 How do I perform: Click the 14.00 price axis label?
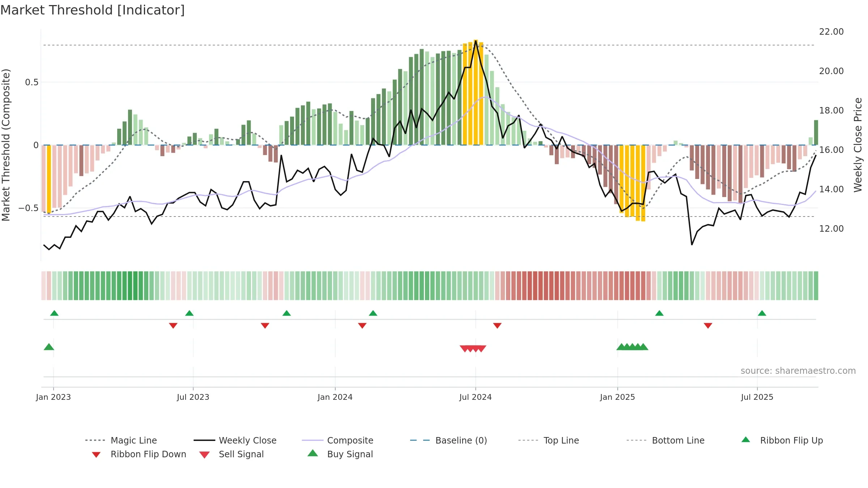(831, 189)
